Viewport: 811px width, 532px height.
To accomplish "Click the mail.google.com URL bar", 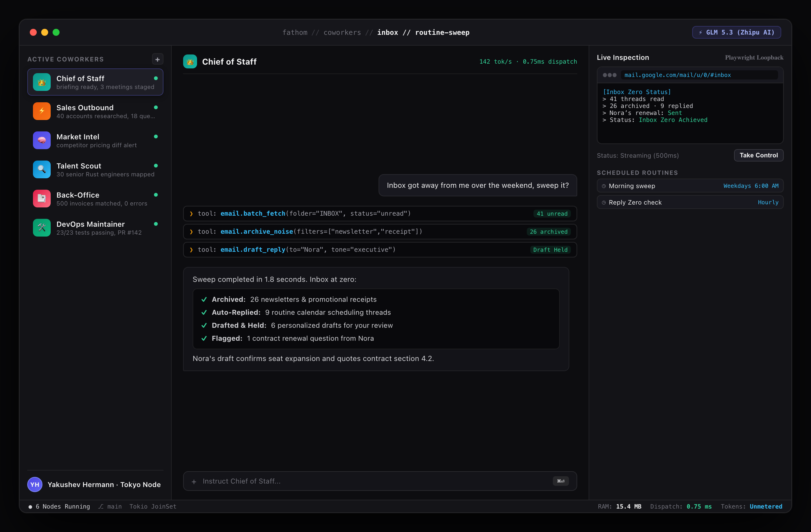I will 699,75.
